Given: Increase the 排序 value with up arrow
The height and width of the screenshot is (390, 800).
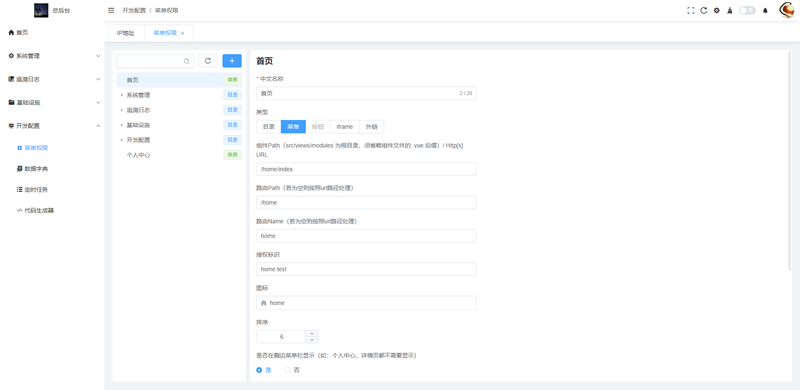Looking at the screenshot, I should coord(312,333).
